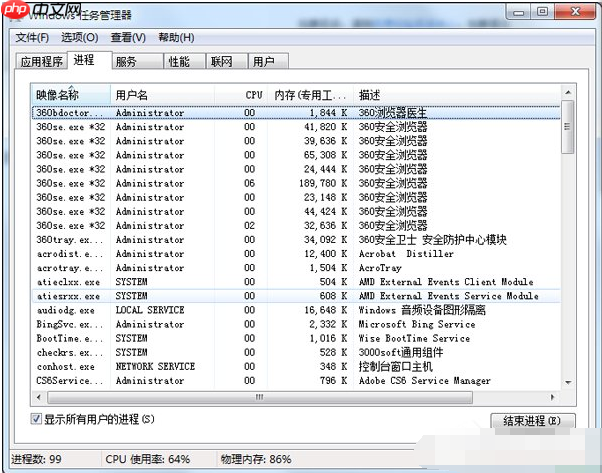Select the 360bdoctor process row
This screenshot has height=473, width=602.
[296, 113]
